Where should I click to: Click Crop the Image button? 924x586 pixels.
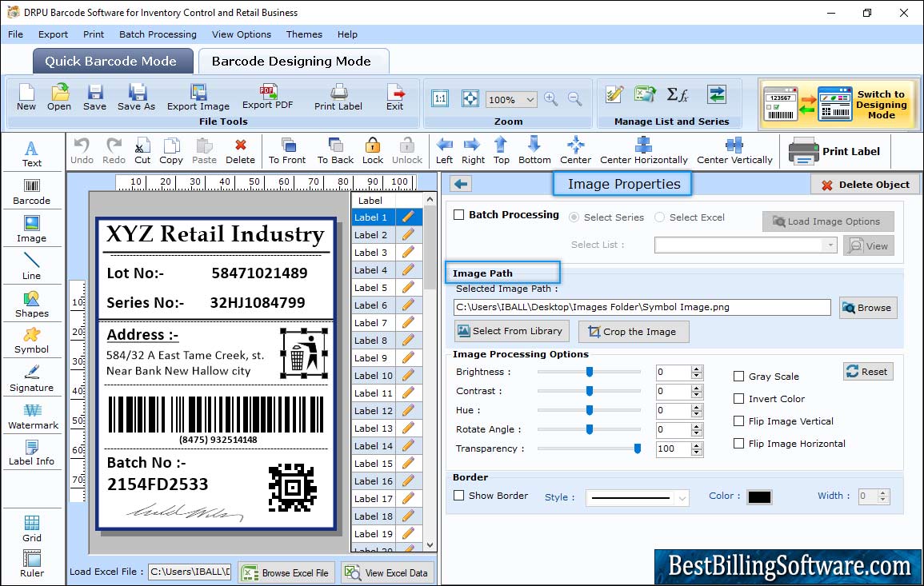(x=633, y=332)
